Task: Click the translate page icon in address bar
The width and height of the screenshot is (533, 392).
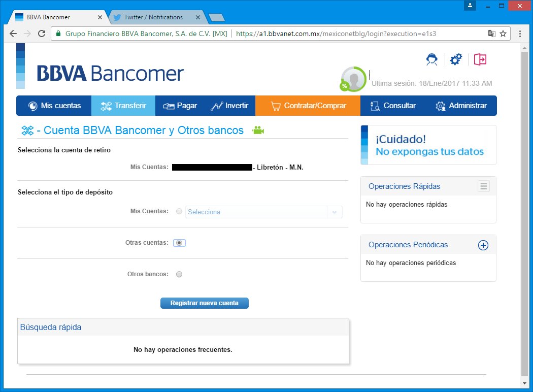Action: click(x=491, y=34)
